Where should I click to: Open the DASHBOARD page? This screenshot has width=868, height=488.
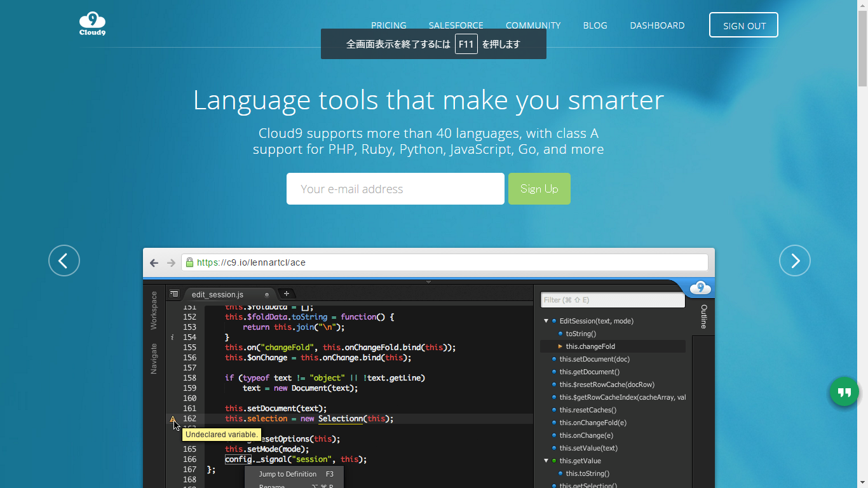pyautogui.click(x=657, y=25)
